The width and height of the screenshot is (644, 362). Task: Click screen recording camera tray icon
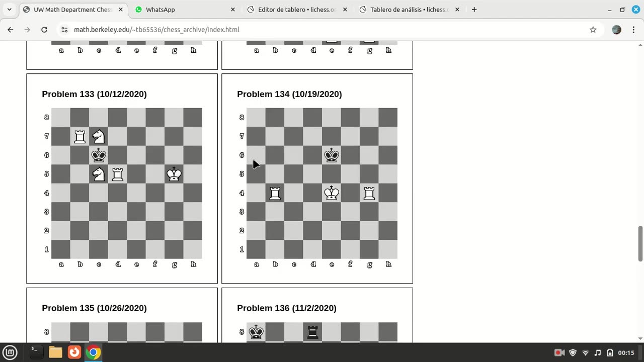(x=559, y=352)
